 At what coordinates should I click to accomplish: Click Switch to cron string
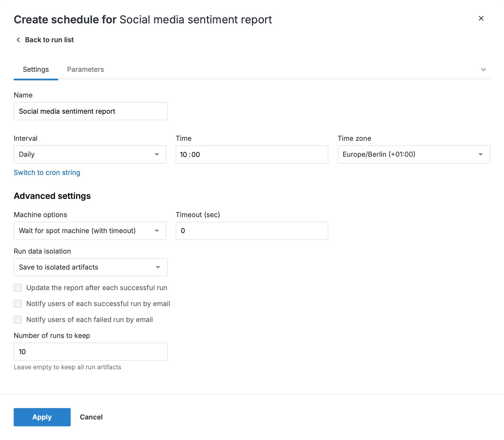(47, 172)
